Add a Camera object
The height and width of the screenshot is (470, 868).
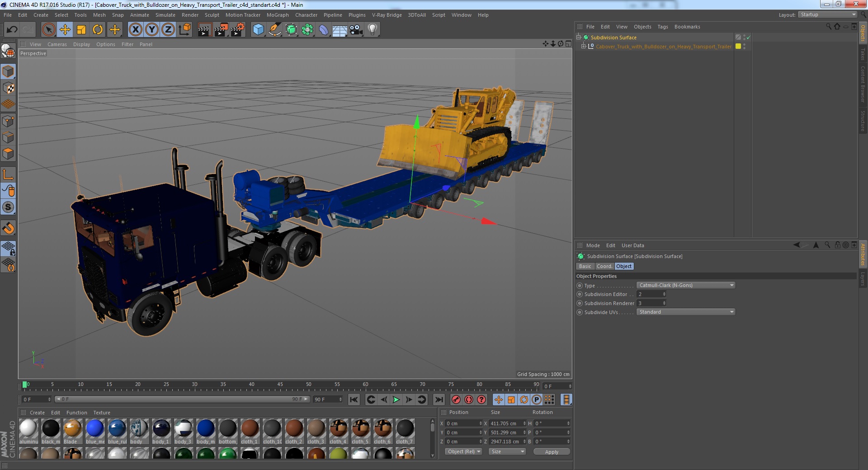(356, 30)
